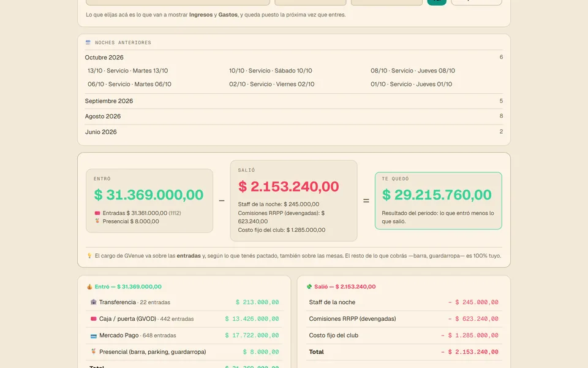Expand the Agosto 2026 month group
588x368 pixels.
coord(294,117)
